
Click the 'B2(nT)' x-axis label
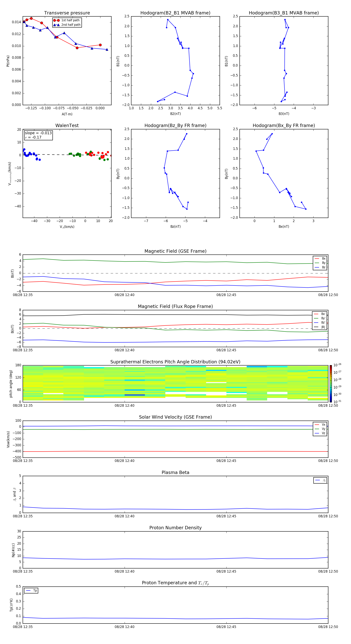pyautogui.click(x=175, y=114)
